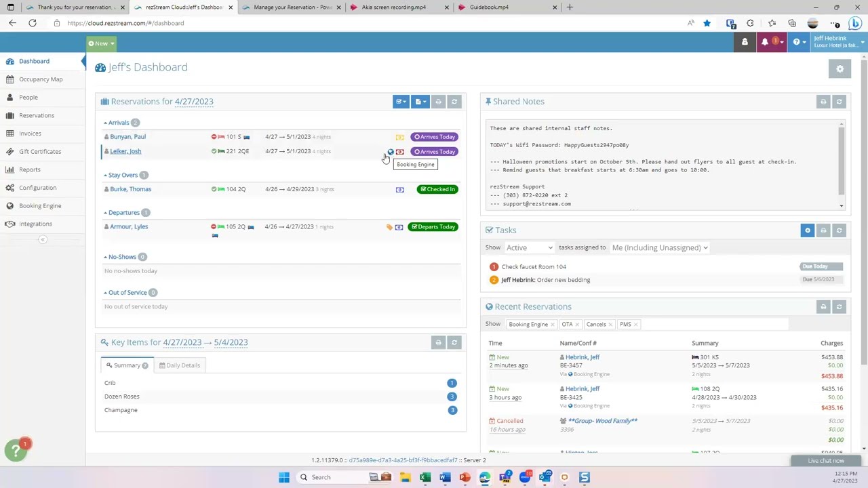Remove the OTA filter tag
The image size is (868, 488).
[x=577, y=325]
